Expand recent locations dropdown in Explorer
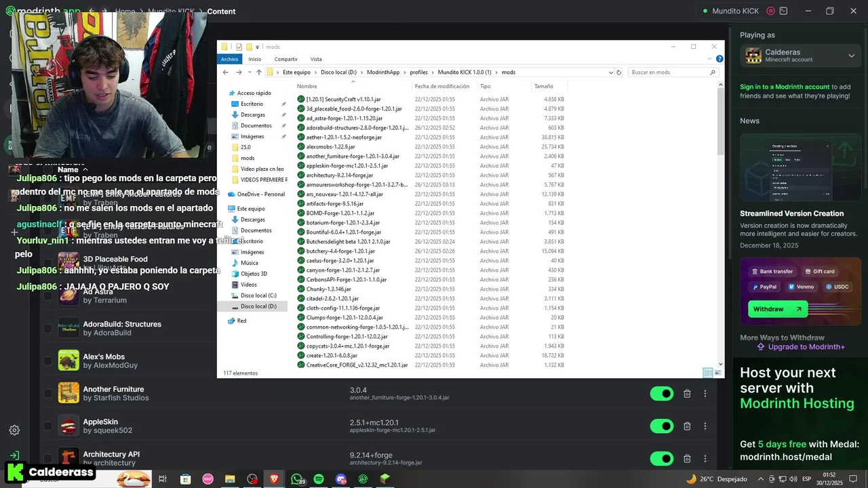The width and height of the screenshot is (868, 488). coord(250,73)
